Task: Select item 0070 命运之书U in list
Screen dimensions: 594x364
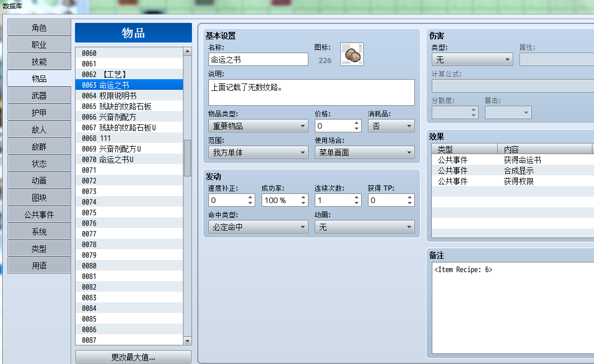Action: pos(129,159)
